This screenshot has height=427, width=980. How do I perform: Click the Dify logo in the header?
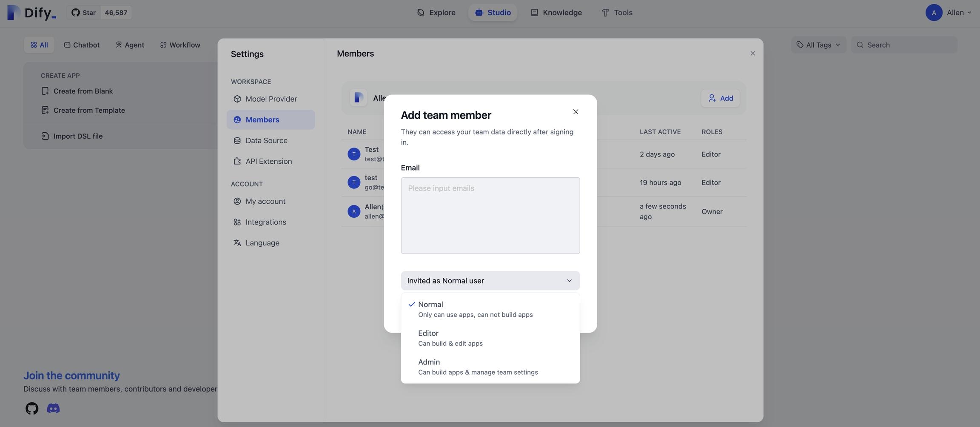point(32,12)
